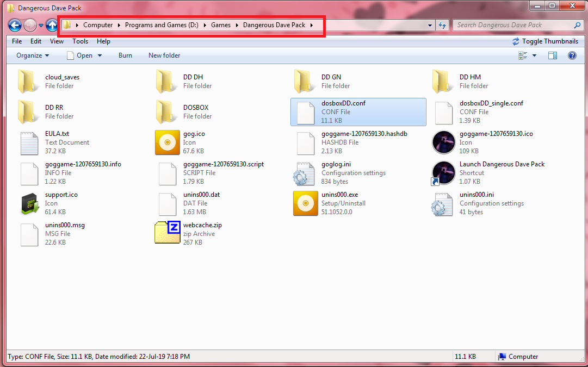Select the Launch Dangerous Dave Pack shortcut icon

pyautogui.click(x=443, y=173)
